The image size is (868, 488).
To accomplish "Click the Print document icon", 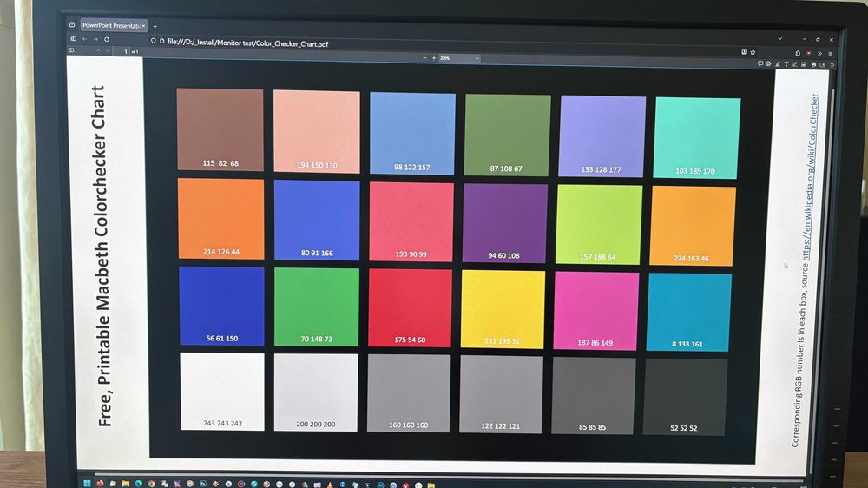I will click(x=814, y=65).
